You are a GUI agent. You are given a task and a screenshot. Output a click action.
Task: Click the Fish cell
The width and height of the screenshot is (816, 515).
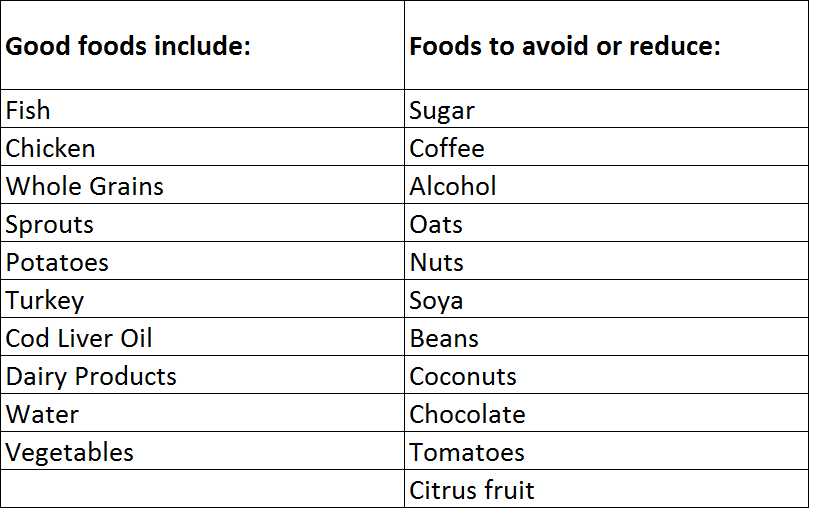[x=202, y=109]
